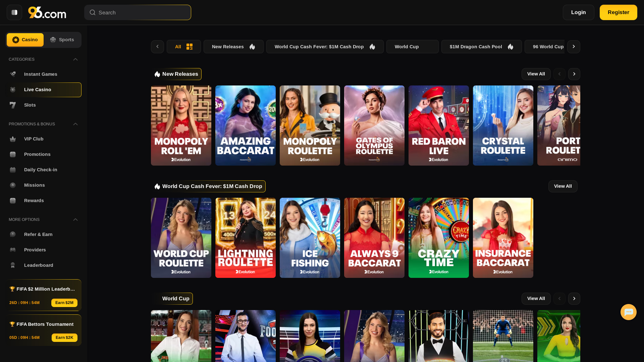Click the Instant Games rocket icon
Viewport: 644px width, 362px height.
pyautogui.click(x=13, y=74)
